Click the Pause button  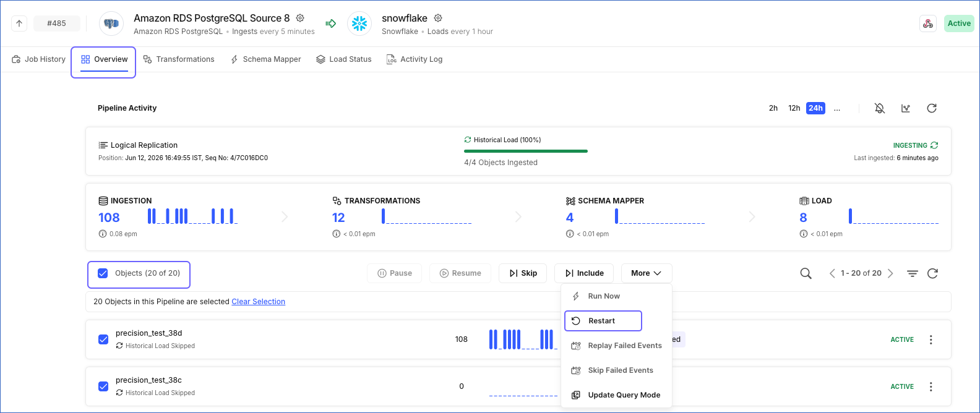click(x=395, y=273)
